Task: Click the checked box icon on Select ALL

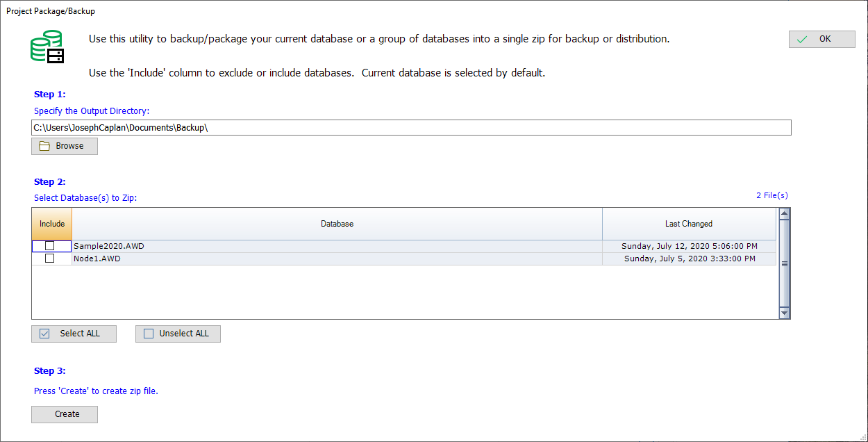Action: pyautogui.click(x=44, y=334)
